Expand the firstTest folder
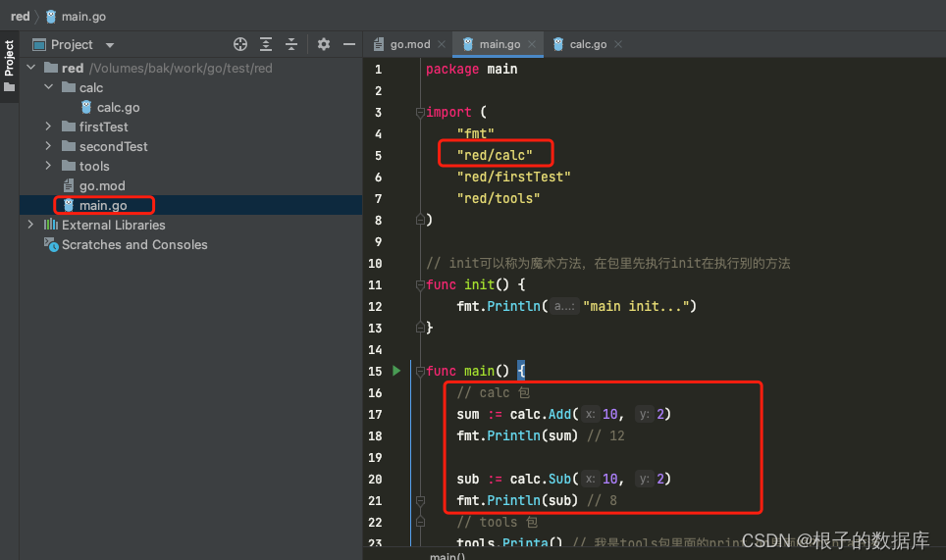The image size is (946, 560). click(x=48, y=127)
